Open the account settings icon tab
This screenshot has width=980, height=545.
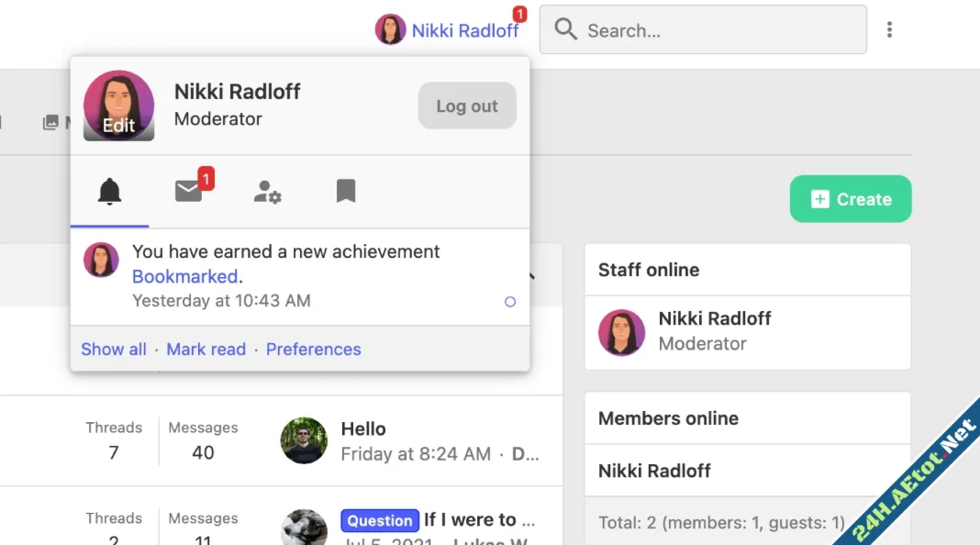267,192
